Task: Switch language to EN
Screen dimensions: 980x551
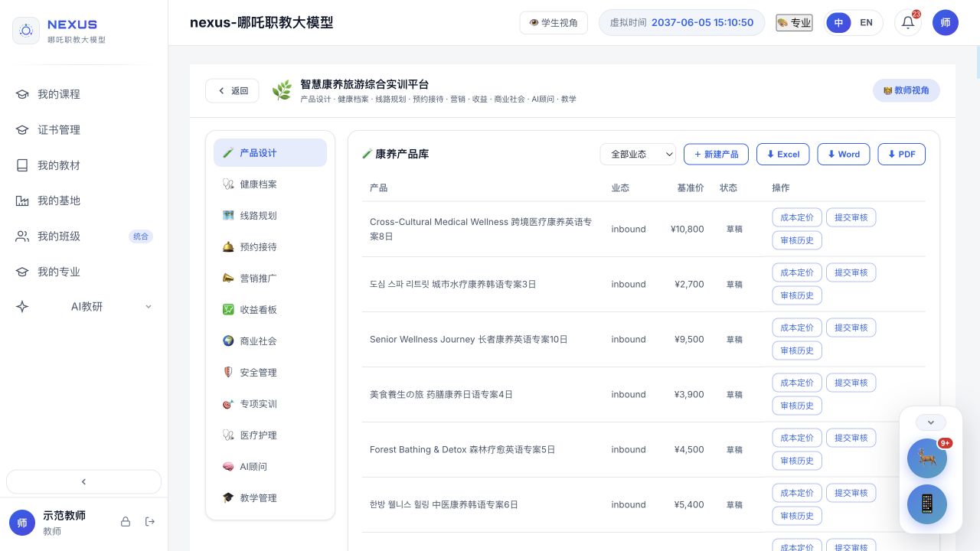Action: [866, 23]
